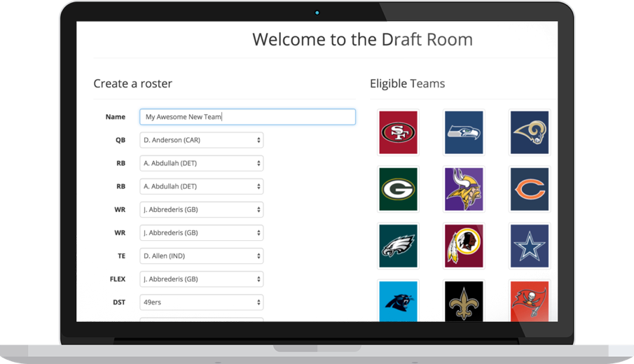This screenshot has width=634, height=364.
Task: Click the Dallas Cowboys star logo
Action: pyautogui.click(x=529, y=246)
